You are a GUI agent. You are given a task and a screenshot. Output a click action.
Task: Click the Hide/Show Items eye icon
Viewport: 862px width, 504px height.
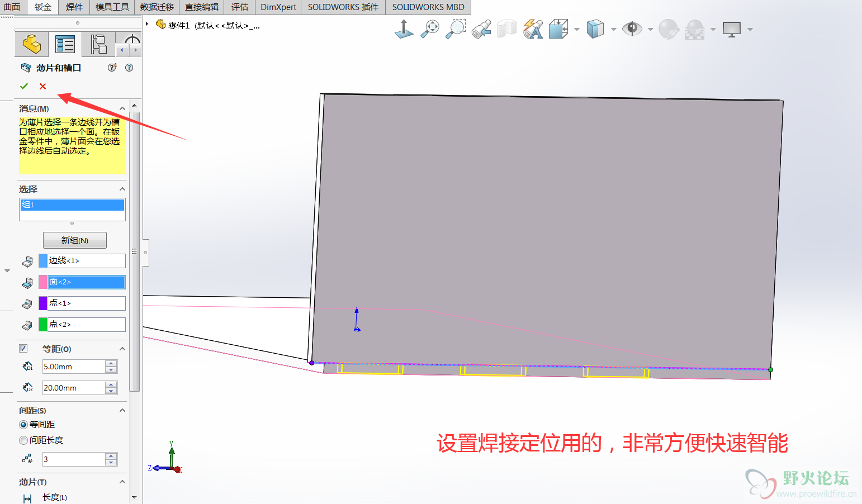click(x=632, y=29)
